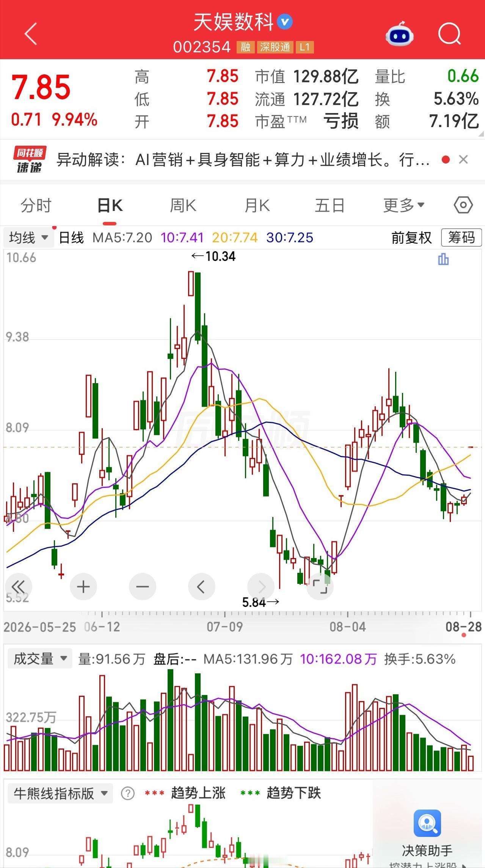The image size is (485, 868).
Task: Tap the blue 30:7.25 MA label
Action: coord(290,238)
